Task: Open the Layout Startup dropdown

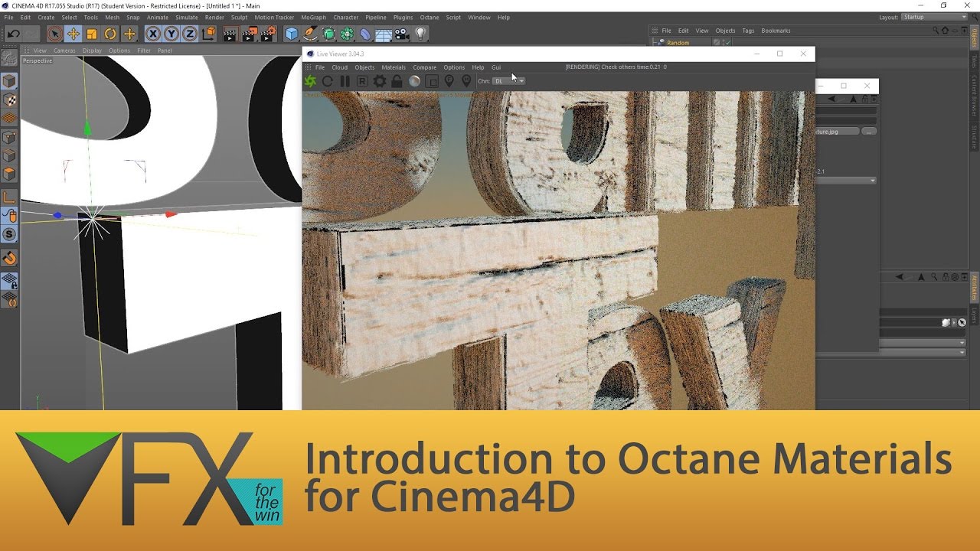Action: (x=935, y=17)
